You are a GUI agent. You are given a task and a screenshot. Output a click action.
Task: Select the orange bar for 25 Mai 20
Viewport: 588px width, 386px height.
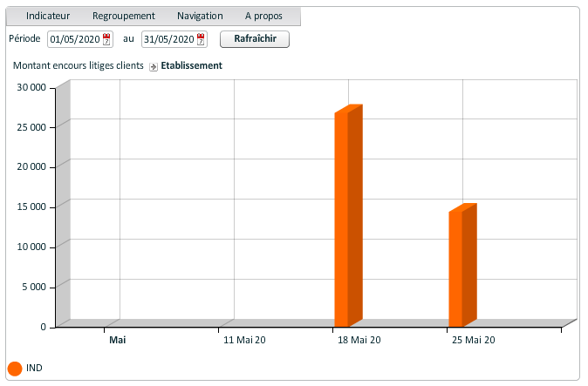tap(462, 265)
